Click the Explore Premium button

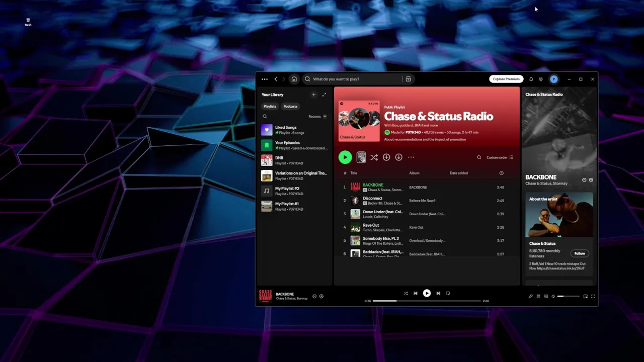click(x=506, y=79)
